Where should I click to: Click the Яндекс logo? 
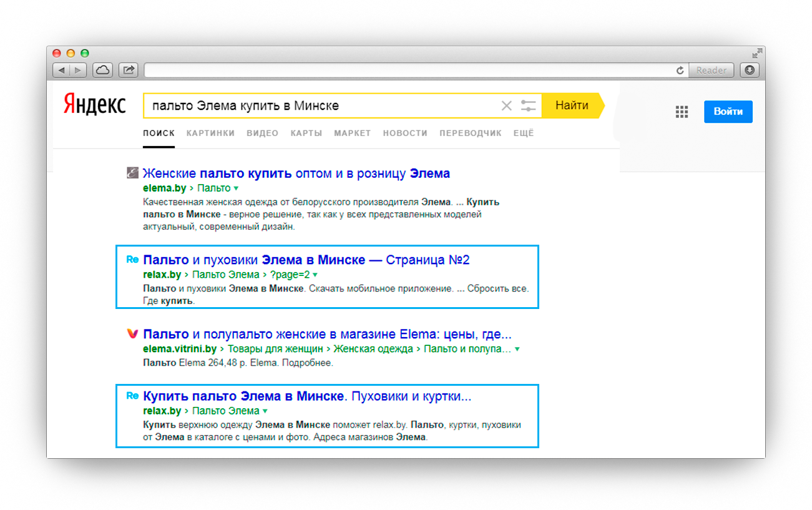click(94, 105)
